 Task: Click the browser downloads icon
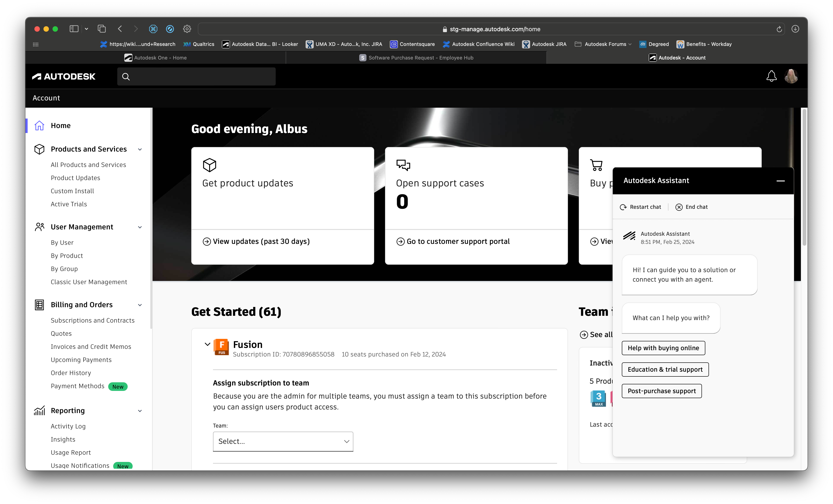click(x=795, y=29)
